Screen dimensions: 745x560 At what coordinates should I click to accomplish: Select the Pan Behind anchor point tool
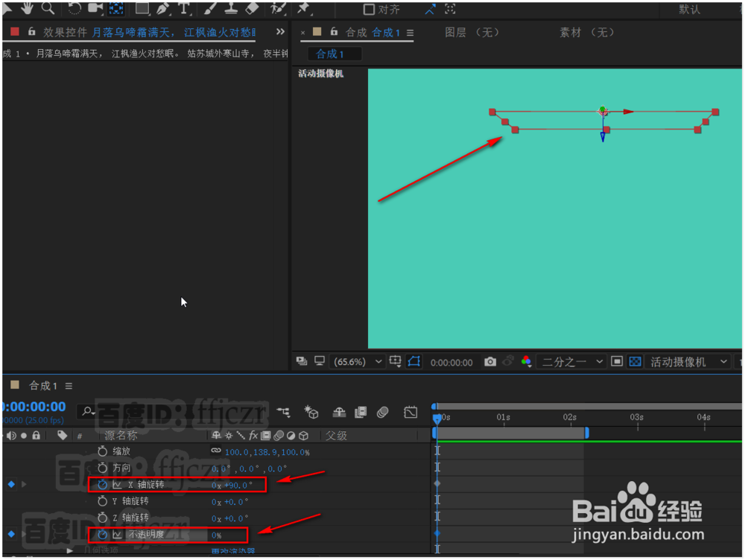[x=116, y=7]
